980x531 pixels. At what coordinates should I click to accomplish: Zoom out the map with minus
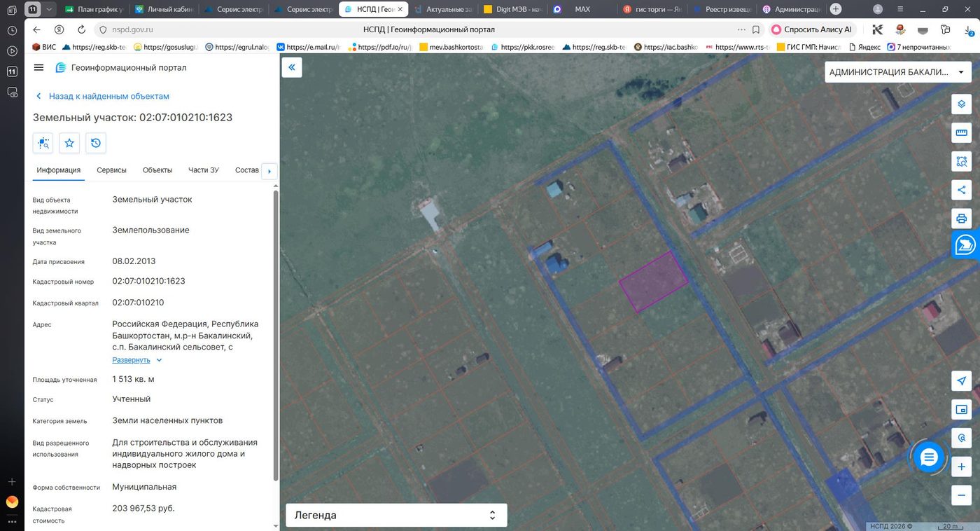pos(961,495)
